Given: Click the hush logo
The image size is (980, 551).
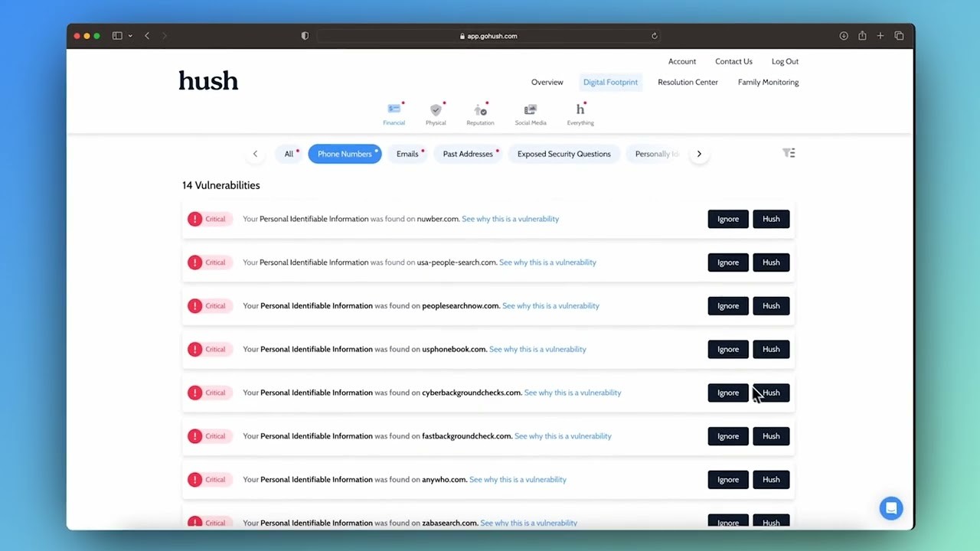Looking at the screenshot, I should [208, 80].
